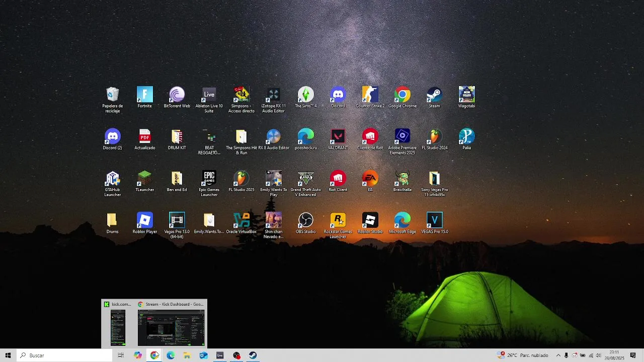Select the VEGAS Pro 15.0 desktop icon

(x=435, y=223)
